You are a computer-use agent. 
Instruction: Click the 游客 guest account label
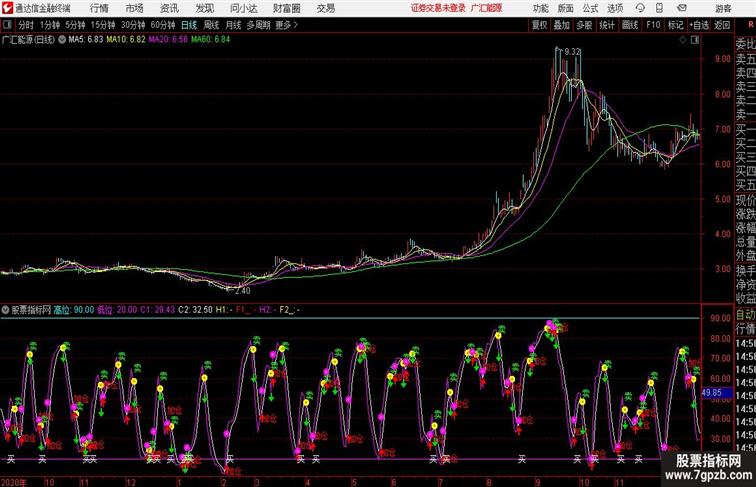click(723, 8)
